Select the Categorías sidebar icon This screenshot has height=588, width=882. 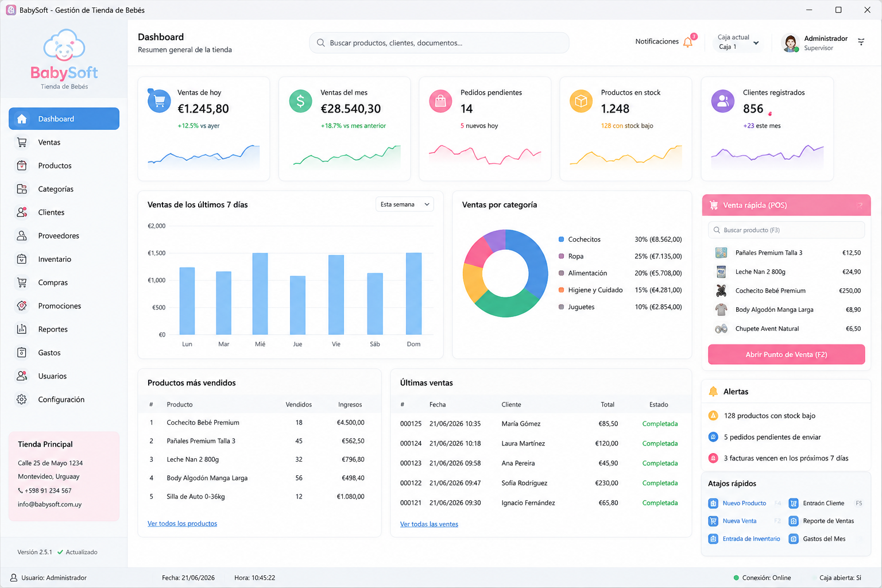(x=22, y=189)
